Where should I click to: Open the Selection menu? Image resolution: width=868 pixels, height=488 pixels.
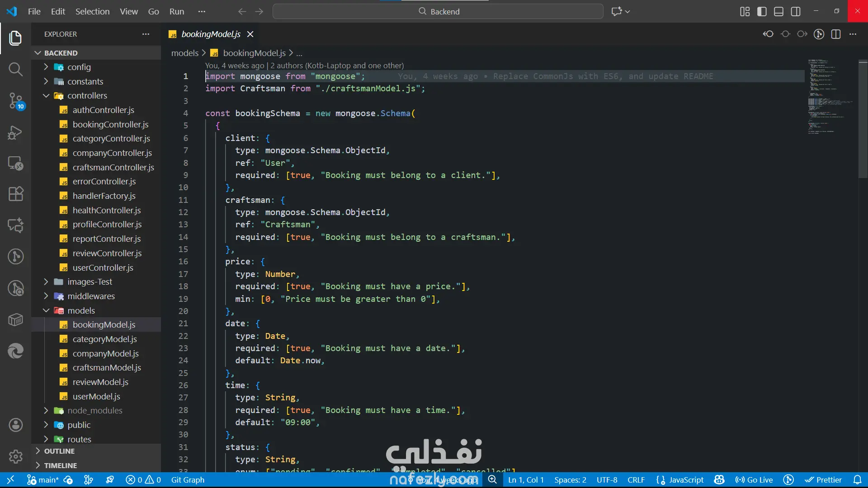pyautogui.click(x=92, y=12)
